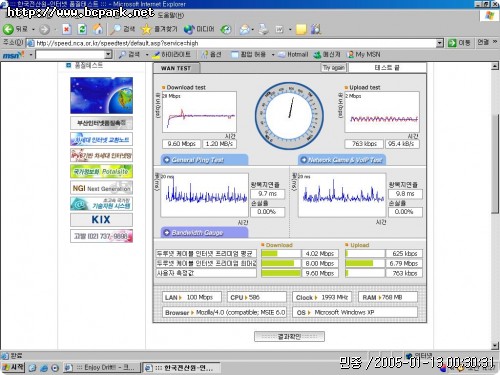Open the Home page icon
This screenshot has width=500, height=375.
click(x=98, y=29)
